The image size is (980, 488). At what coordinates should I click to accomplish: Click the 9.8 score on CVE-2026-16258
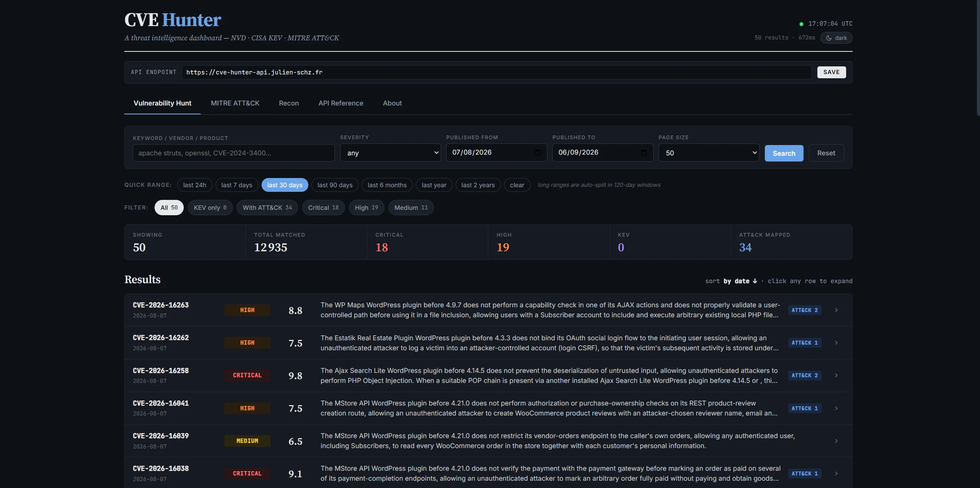point(295,376)
